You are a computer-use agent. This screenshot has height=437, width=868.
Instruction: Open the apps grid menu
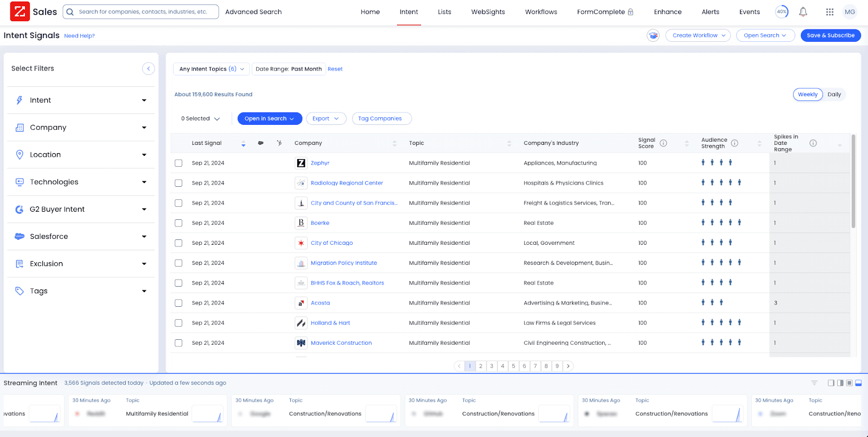coord(829,11)
